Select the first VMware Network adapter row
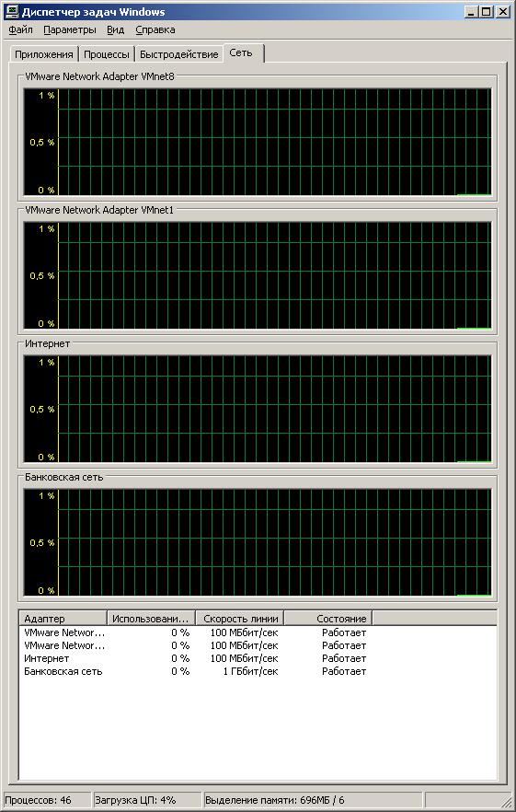Viewport: 516px width, 812px height. [196, 632]
